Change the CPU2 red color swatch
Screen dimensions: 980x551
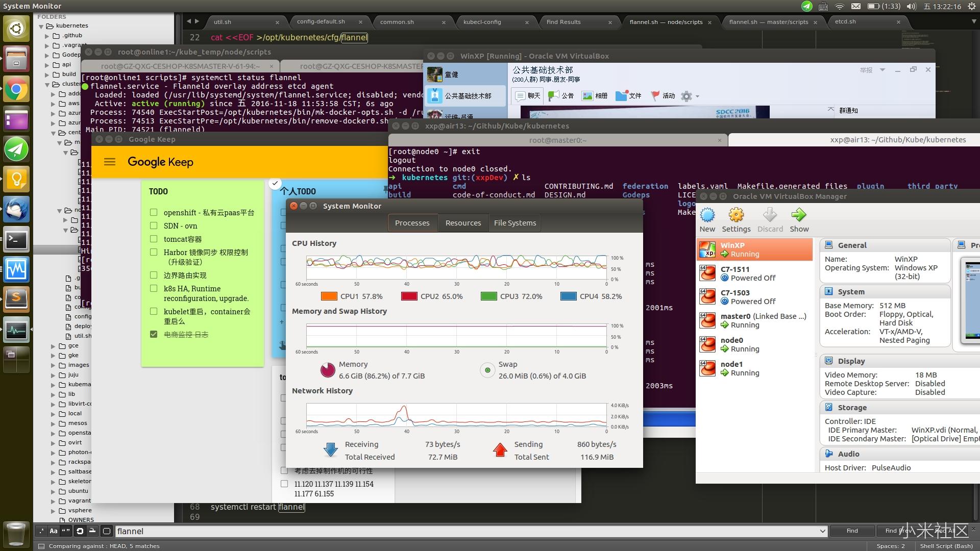click(409, 296)
